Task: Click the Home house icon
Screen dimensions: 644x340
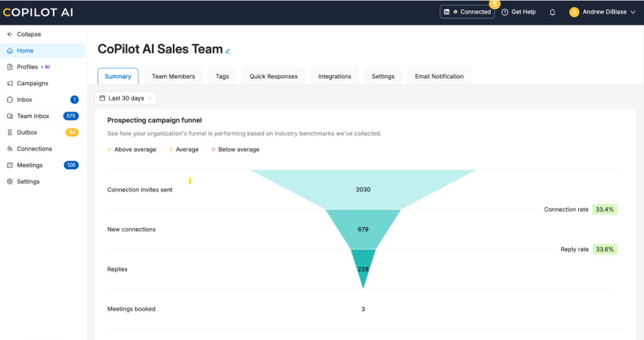Action: (10, 51)
